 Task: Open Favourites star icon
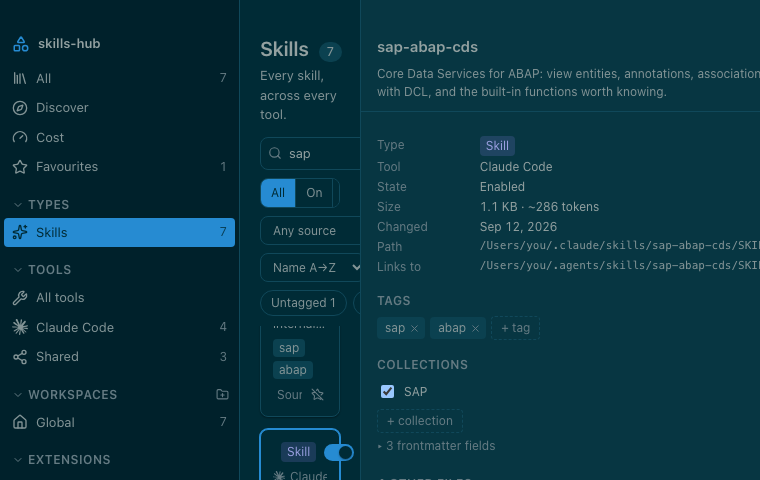pyautogui.click(x=20, y=167)
